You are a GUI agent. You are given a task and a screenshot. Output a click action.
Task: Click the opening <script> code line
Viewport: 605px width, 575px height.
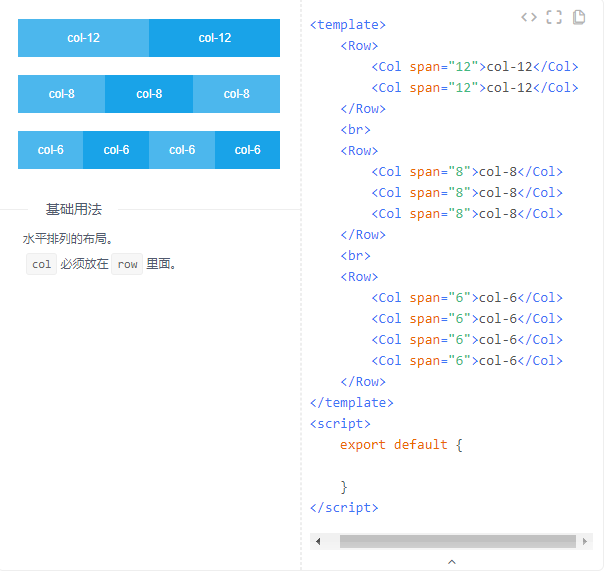340,424
